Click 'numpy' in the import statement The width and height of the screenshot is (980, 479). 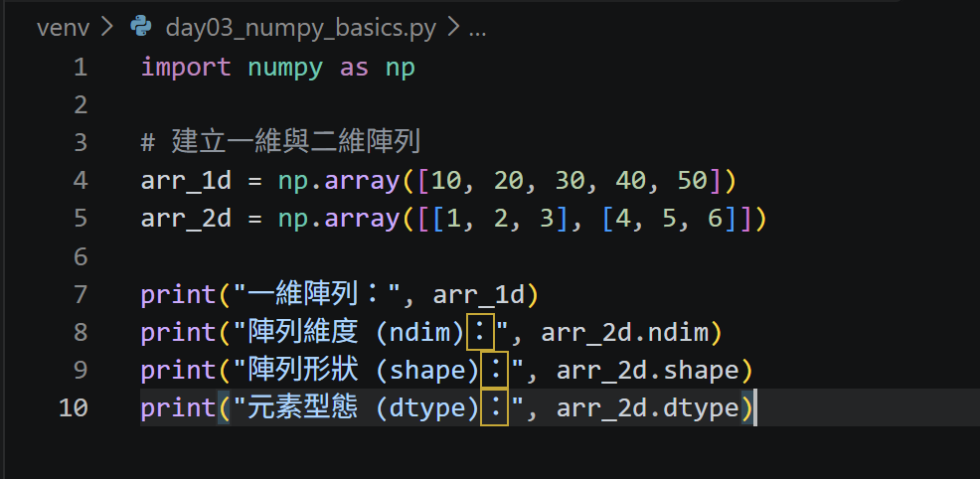tap(285, 69)
